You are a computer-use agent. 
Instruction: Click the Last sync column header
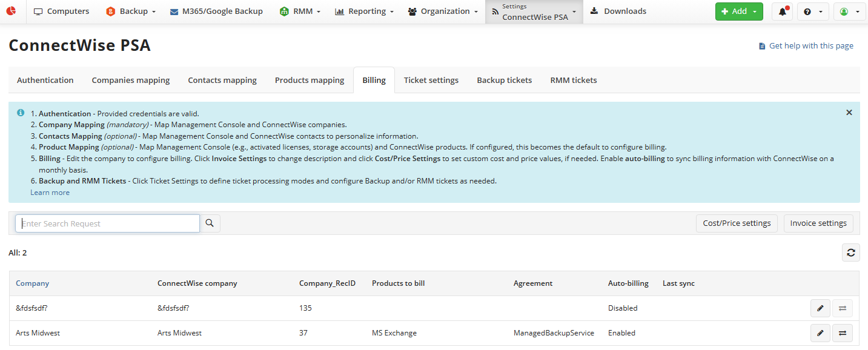(678, 283)
